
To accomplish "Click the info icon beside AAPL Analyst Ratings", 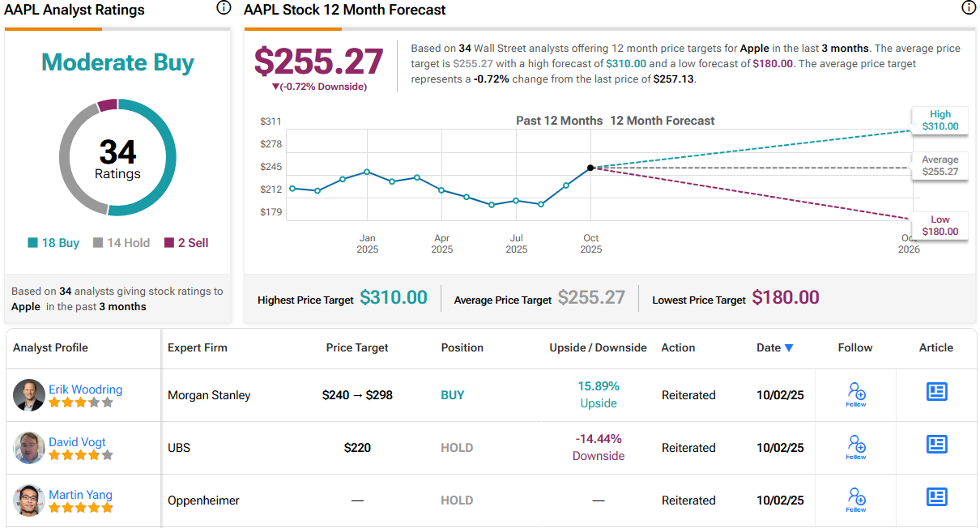I will coord(224,9).
